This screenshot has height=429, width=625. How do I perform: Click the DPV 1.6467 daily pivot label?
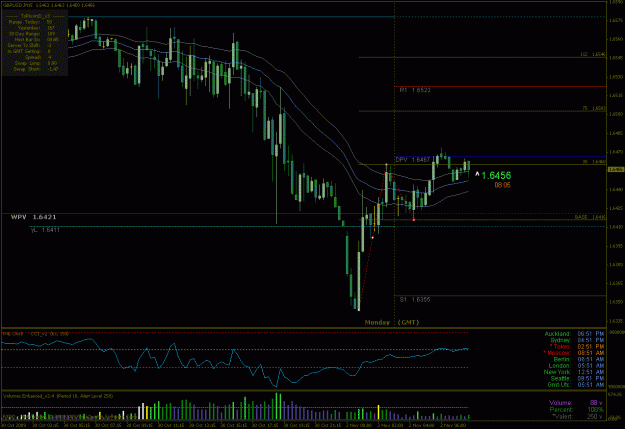(x=413, y=160)
